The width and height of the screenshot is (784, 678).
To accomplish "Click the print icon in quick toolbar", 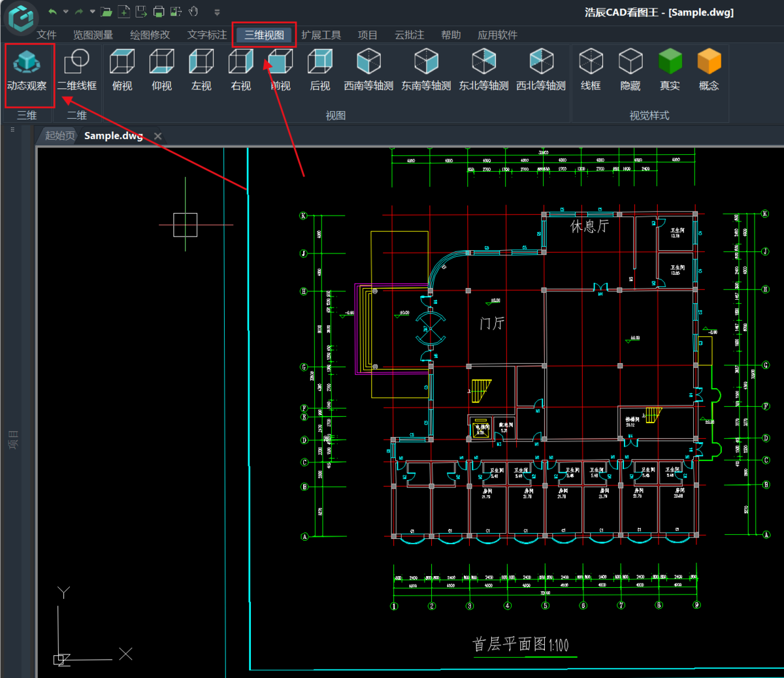I will 158,12.
